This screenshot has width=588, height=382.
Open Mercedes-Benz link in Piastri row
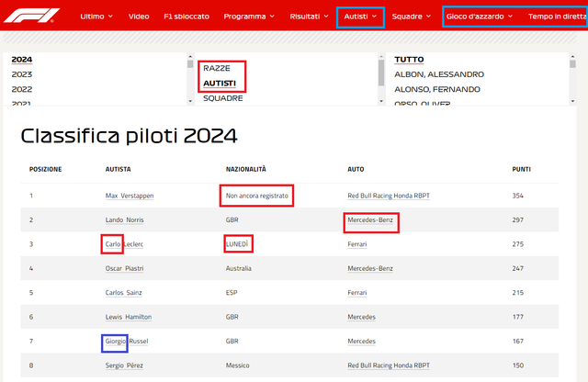tap(370, 268)
